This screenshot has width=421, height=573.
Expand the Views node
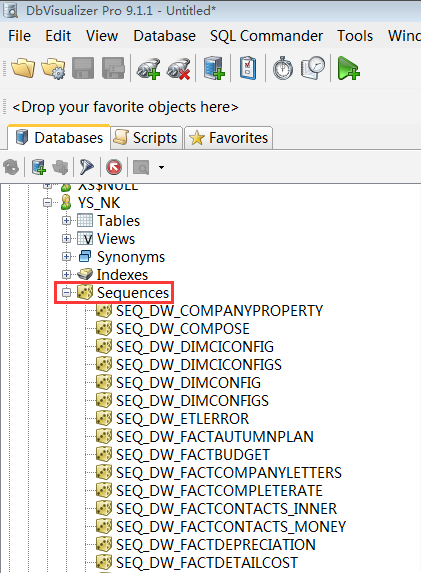66,239
